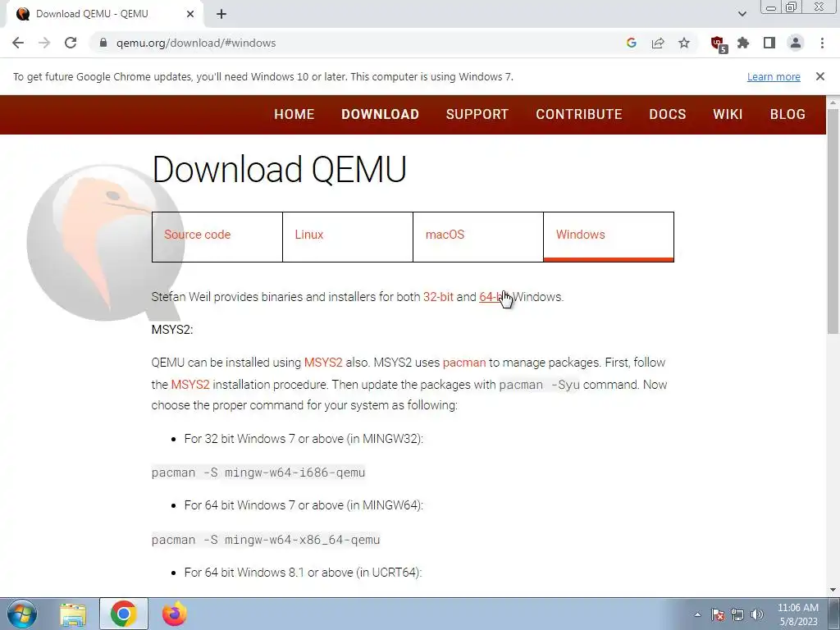The height and width of the screenshot is (630, 840).
Task: Expand the tab search chevron
Action: point(742,14)
